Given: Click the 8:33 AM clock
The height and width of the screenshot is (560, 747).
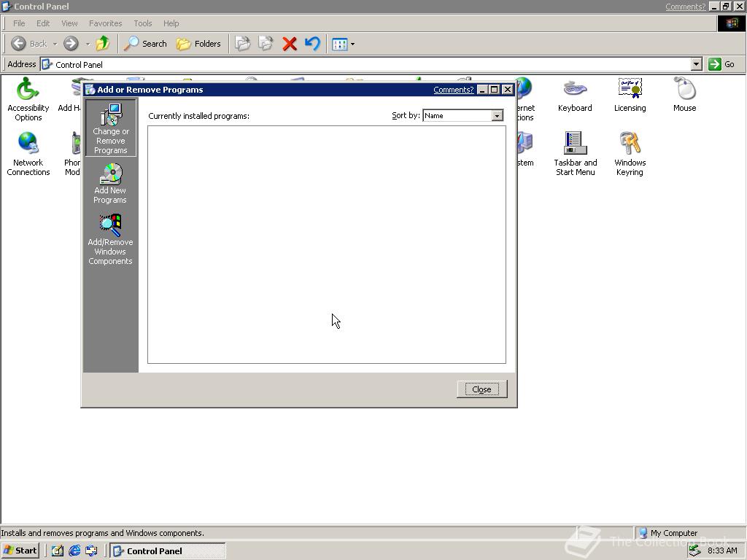Looking at the screenshot, I should point(722,551).
